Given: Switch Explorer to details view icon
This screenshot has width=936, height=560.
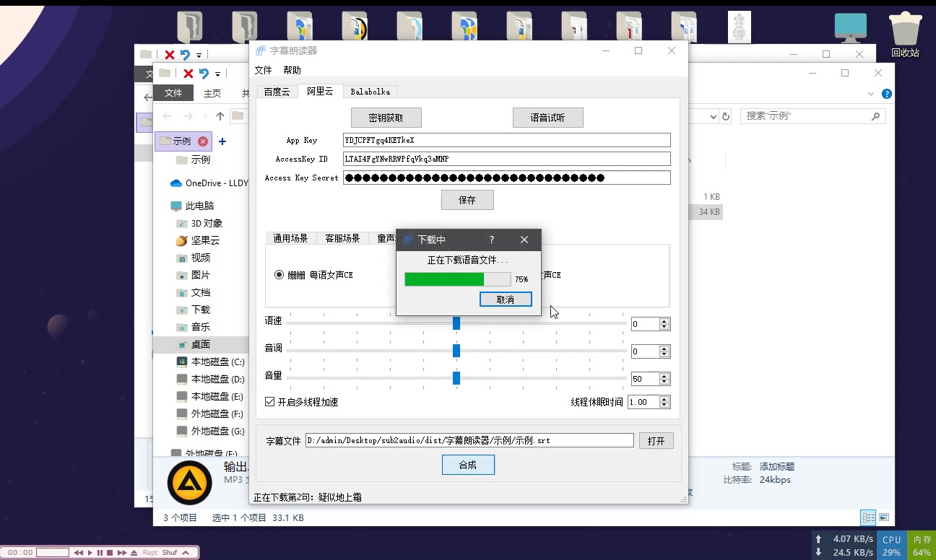Looking at the screenshot, I should pyautogui.click(x=868, y=517).
